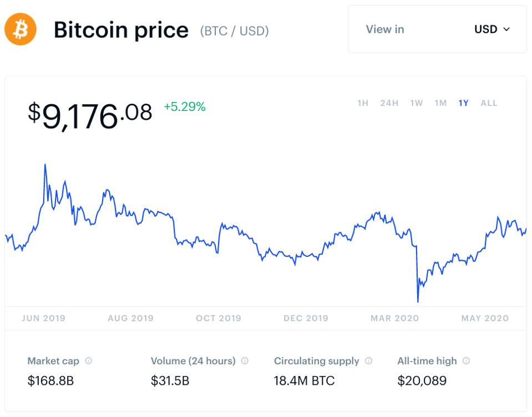Click the Bitcoin price heading
Screen dimensions: 532x417
(121, 29)
